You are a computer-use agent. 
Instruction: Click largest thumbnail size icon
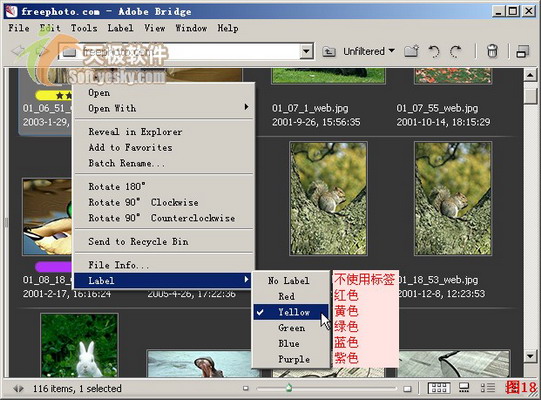[x=407, y=389]
